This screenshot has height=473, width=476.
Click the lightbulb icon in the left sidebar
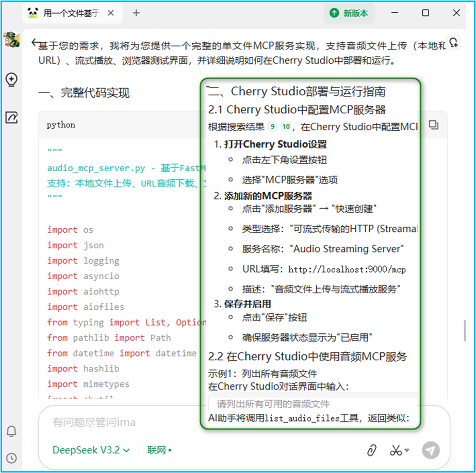[11, 80]
